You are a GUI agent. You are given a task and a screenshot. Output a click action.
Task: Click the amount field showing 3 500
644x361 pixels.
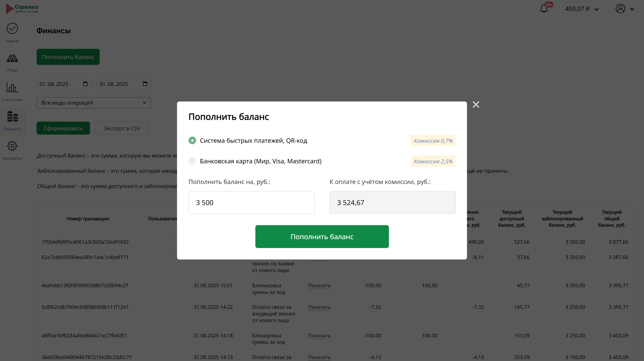coord(251,203)
